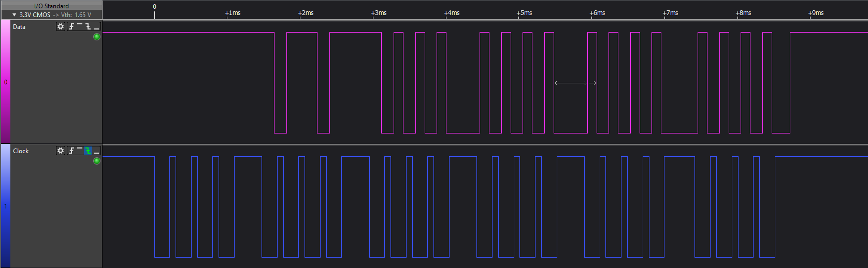Set low level trigger on Clock channel
The height and width of the screenshot is (268, 868).
(x=96, y=151)
